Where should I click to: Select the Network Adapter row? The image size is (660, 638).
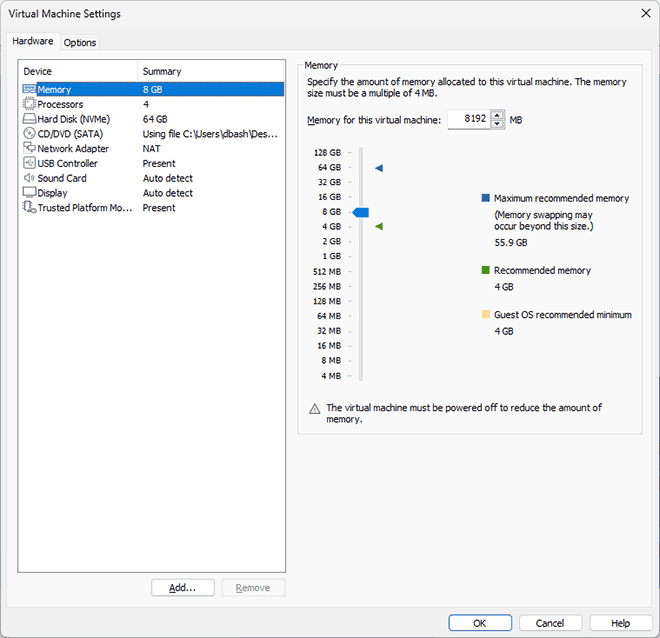click(153, 149)
